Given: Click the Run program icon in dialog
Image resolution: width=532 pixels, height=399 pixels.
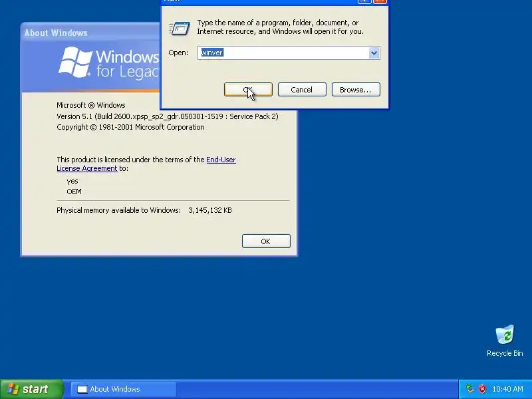Looking at the screenshot, I should [x=179, y=28].
